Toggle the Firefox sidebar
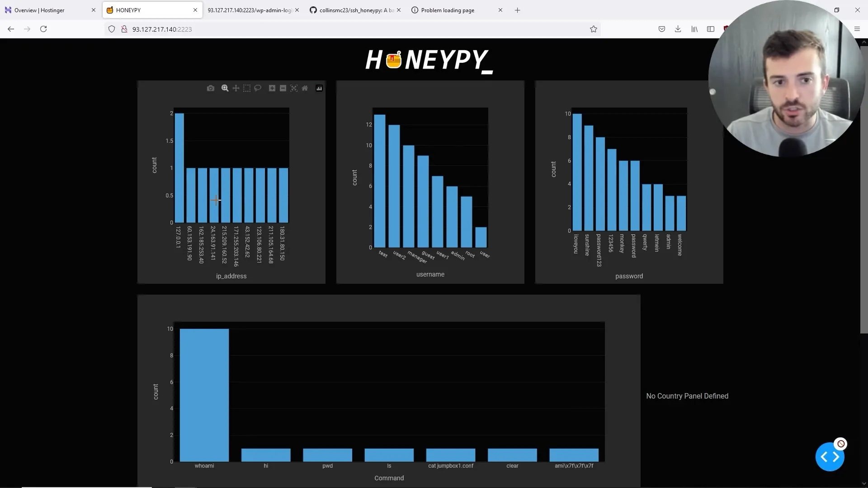 [x=711, y=29]
